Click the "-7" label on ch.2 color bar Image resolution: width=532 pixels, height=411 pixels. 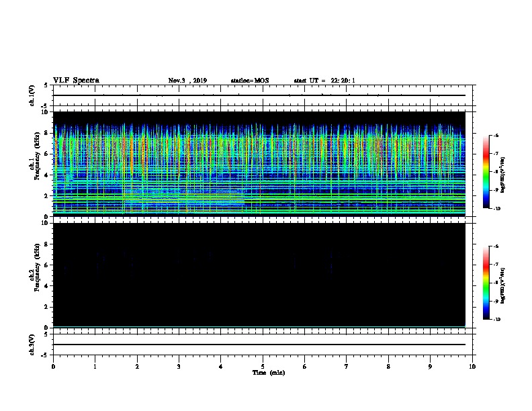click(x=496, y=265)
